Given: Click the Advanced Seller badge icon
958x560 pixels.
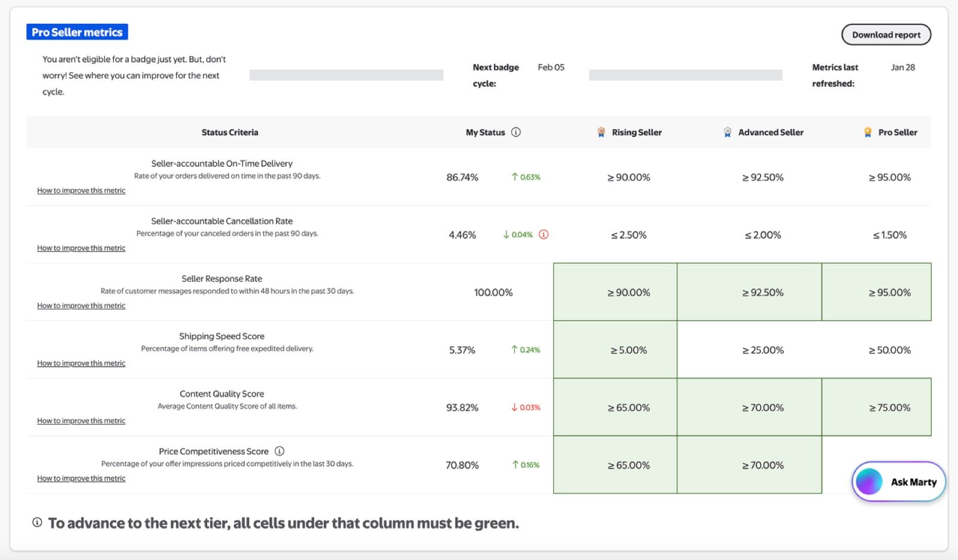Looking at the screenshot, I should tap(727, 132).
